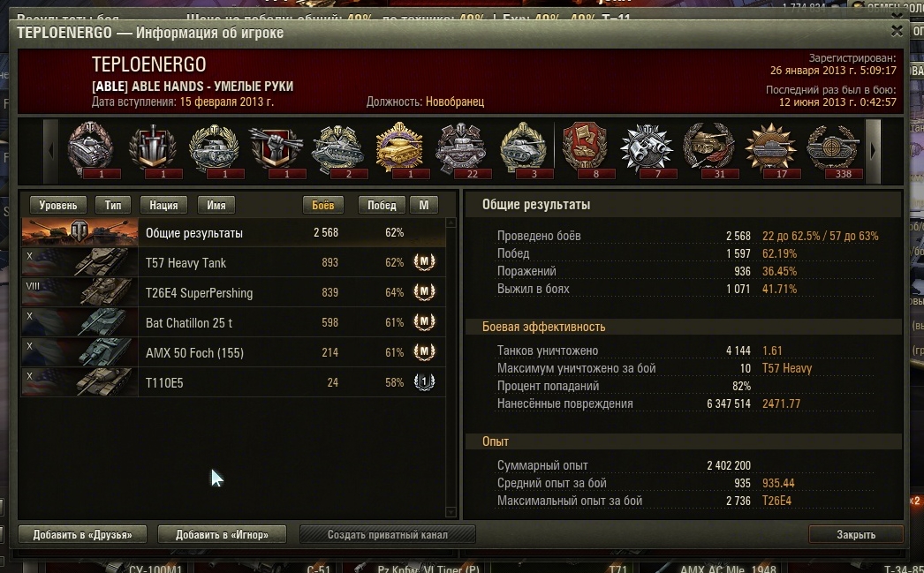Image resolution: width=924 pixels, height=573 pixels.
Task: Add player via Добавить в «Друзья» button
Action: 82,534
